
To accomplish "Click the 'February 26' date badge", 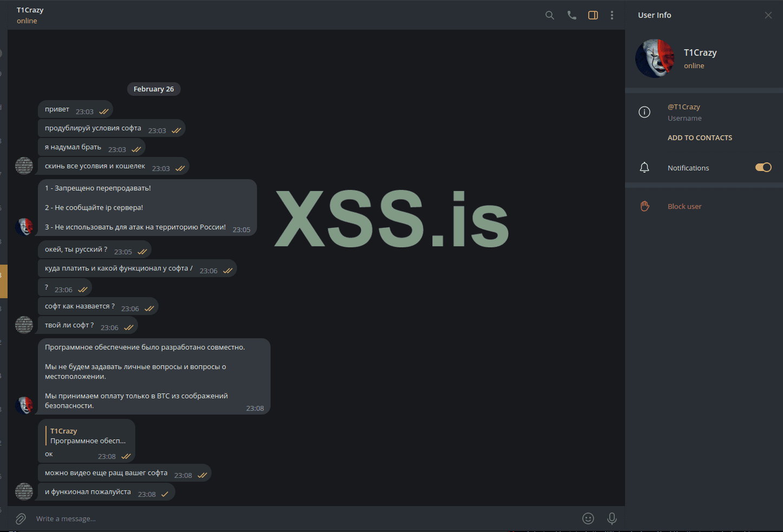I will [154, 89].
